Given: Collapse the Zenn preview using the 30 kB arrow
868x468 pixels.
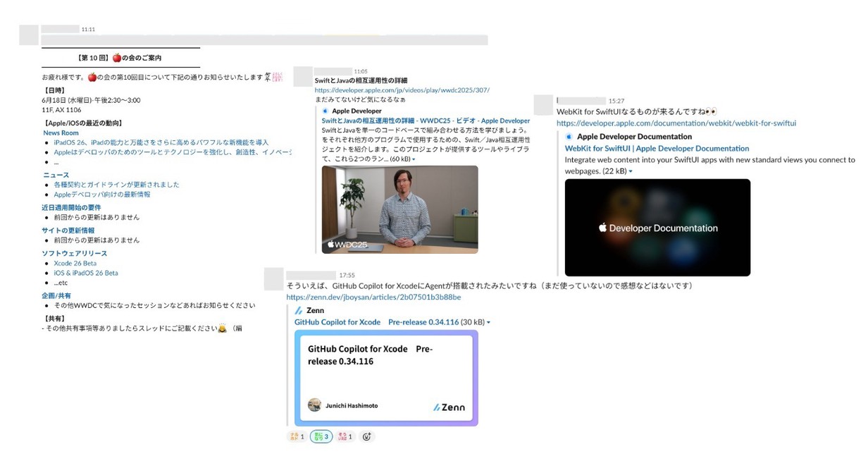Looking at the screenshot, I should tap(488, 323).
